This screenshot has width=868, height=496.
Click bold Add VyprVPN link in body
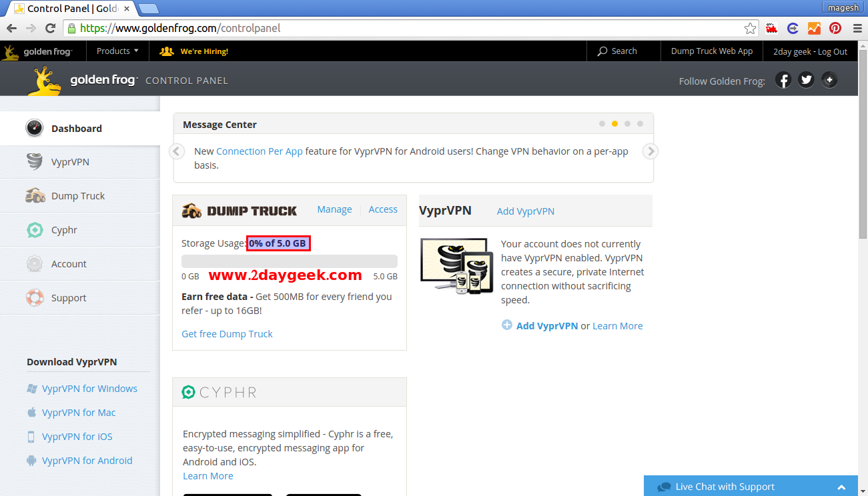tap(547, 326)
